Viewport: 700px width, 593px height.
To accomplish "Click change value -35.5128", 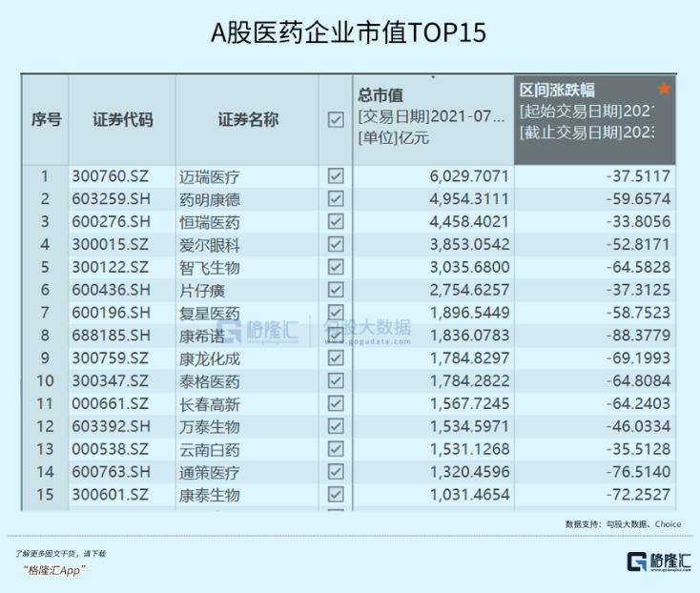I will point(638,449).
